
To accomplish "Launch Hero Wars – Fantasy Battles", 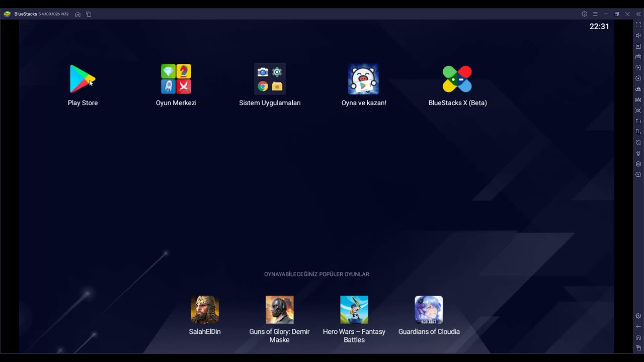I will [354, 310].
